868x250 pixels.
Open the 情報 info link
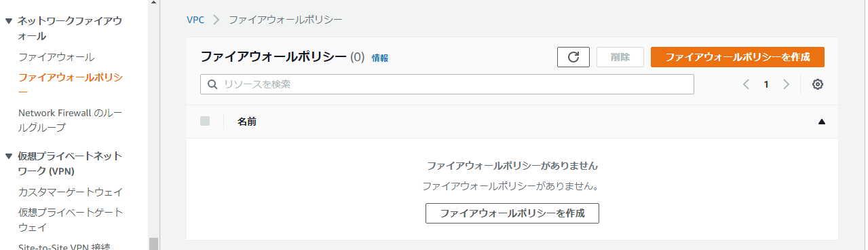click(x=380, y=58)
